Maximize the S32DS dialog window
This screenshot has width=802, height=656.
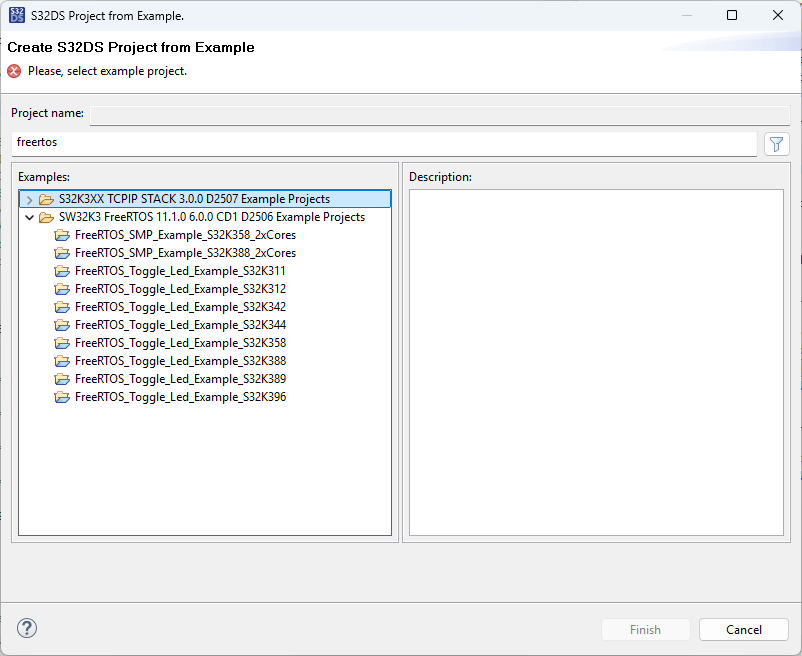pyautogui.click(x=732, y=15)
